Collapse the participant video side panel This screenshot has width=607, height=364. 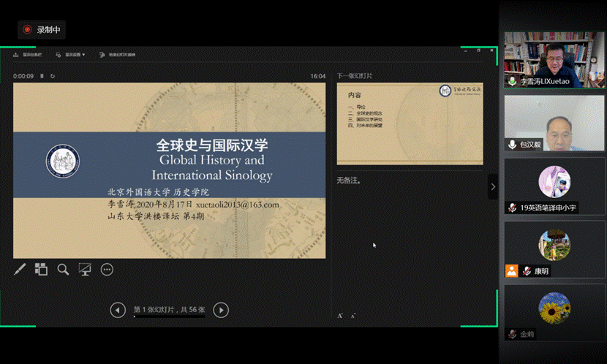tap(493, 186)
